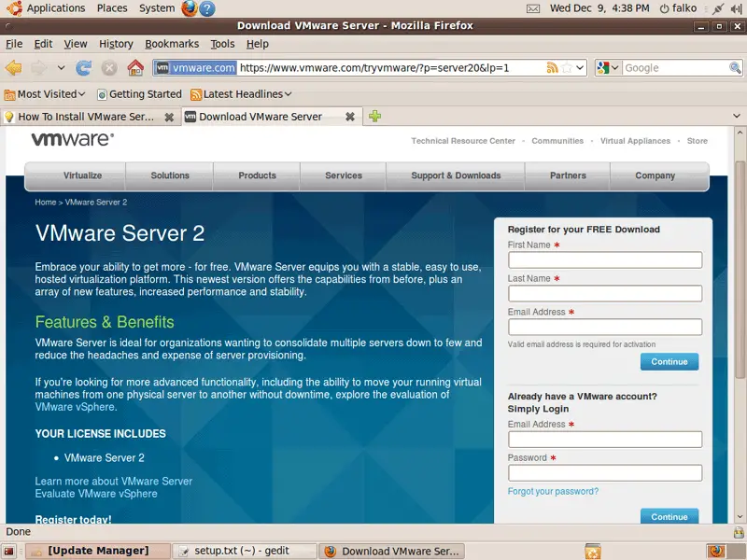Open the list all tabs dropdown
Image resolution: width=747 pixels, height=560 pixels.
pyautogui.click(x=737, y=116)
